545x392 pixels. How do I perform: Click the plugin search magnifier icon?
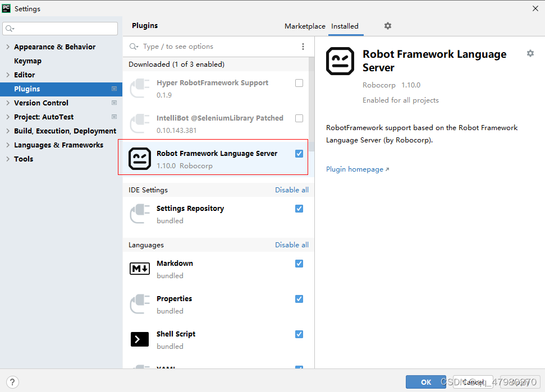[134, 47]
